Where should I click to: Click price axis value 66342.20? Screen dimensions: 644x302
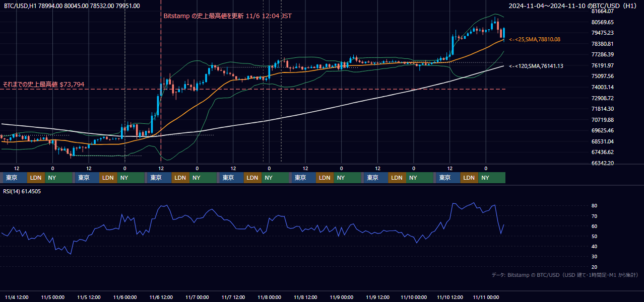coord(603,163)
